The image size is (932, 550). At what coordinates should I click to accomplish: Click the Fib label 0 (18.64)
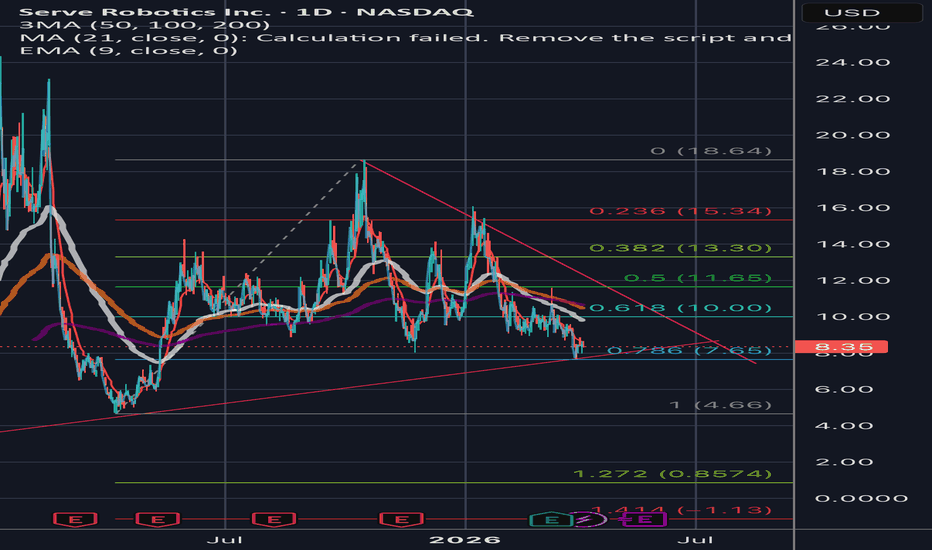tap(711, 151)
